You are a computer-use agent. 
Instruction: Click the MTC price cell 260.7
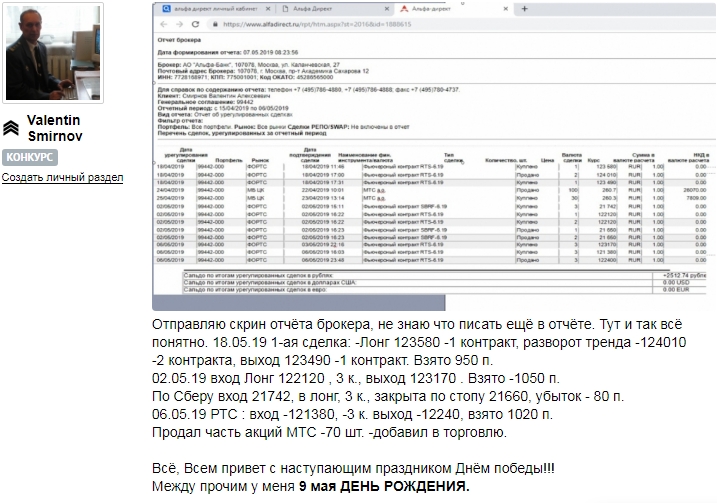coord(609,190)
